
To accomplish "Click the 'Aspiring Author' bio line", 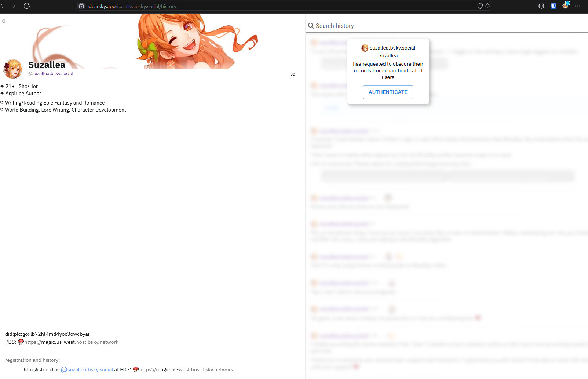I will [23, 93].
